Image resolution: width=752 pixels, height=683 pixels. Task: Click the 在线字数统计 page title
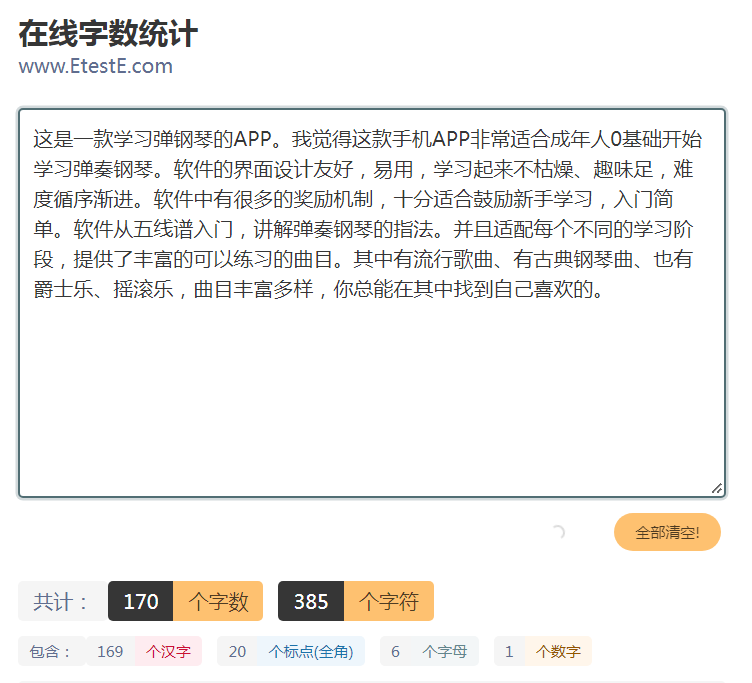pos(108,34)
